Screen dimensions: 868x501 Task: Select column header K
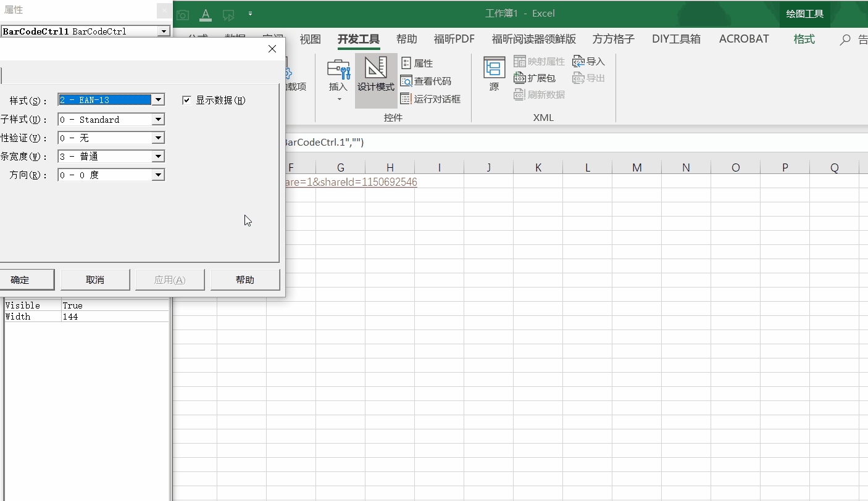[x=538, y=167]
